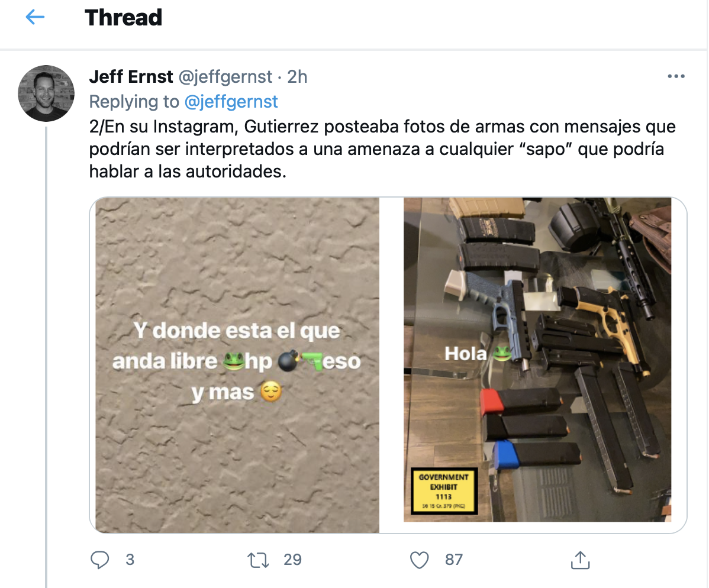The image size is (709, 588).
Task: Go back using the blue arrow
Action: [x=35, y=17]
